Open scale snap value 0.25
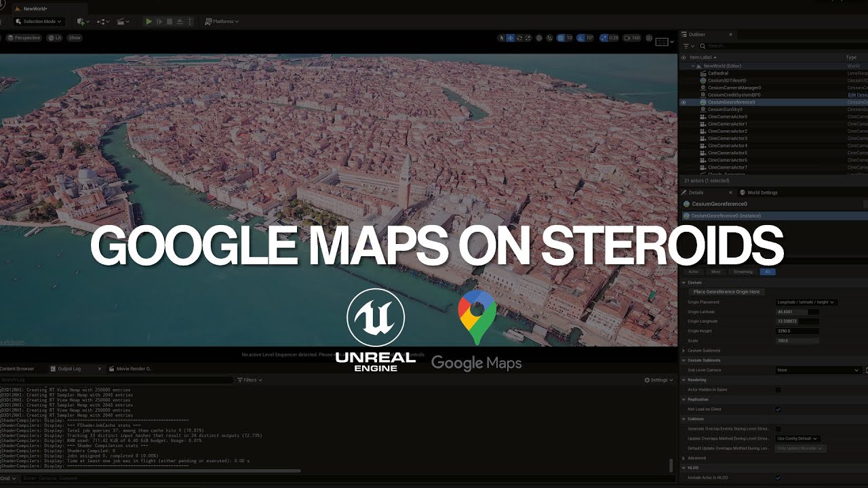 613,38
